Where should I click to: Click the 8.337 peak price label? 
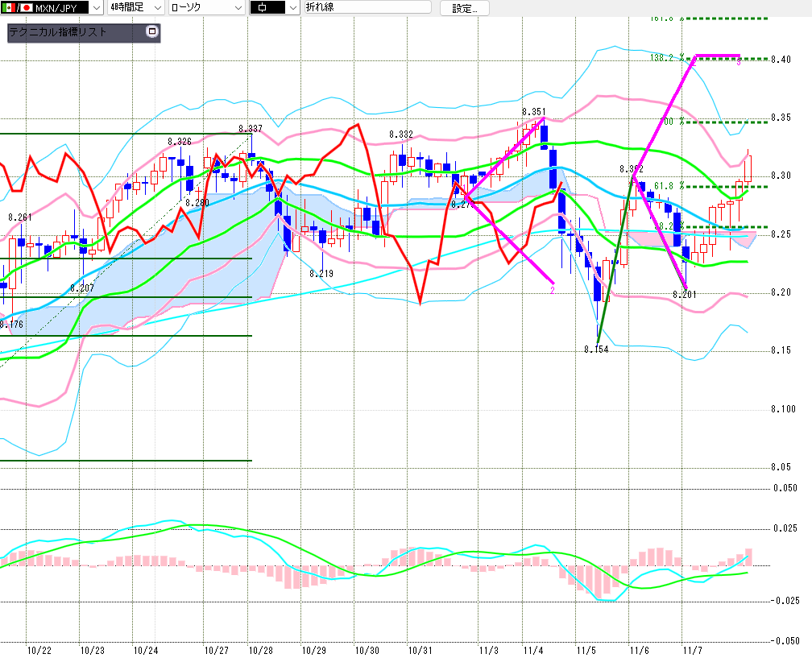[x=250, y=129]
